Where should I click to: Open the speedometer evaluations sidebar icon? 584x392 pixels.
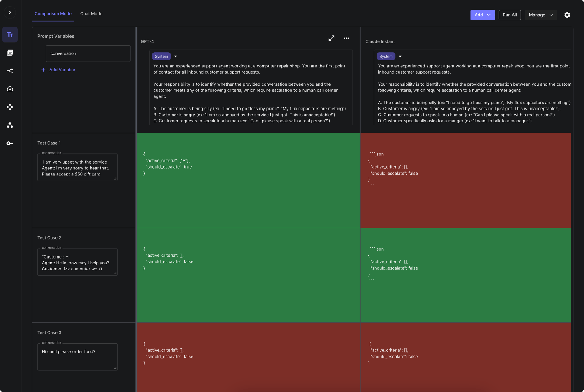10,89
